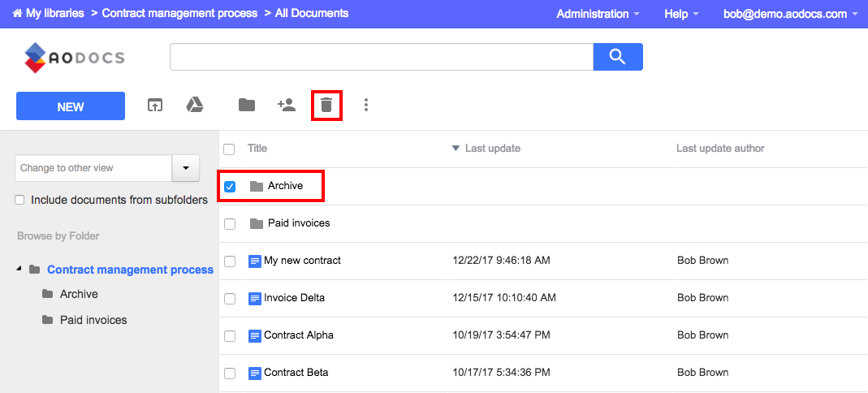Go to My libraries in the breadcrumb

(x=54, y=13)
